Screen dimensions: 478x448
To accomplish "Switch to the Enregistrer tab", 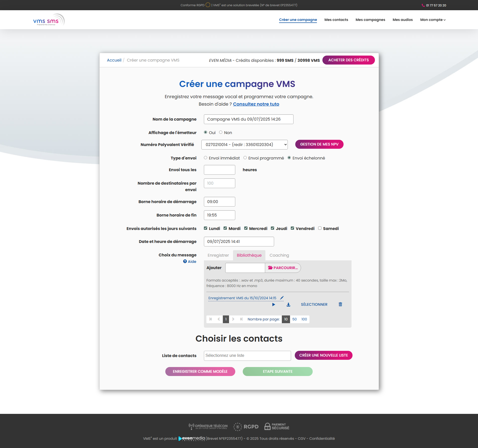I will tap(218, 255).
